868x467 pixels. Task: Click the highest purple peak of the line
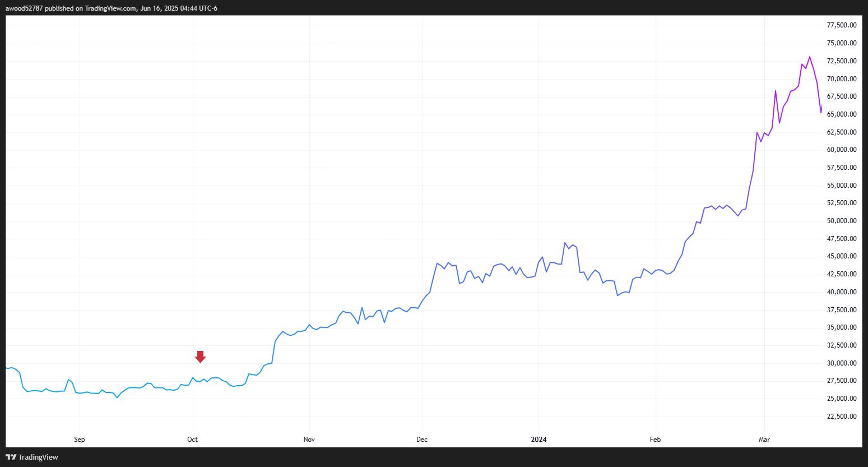coord(809,57)
